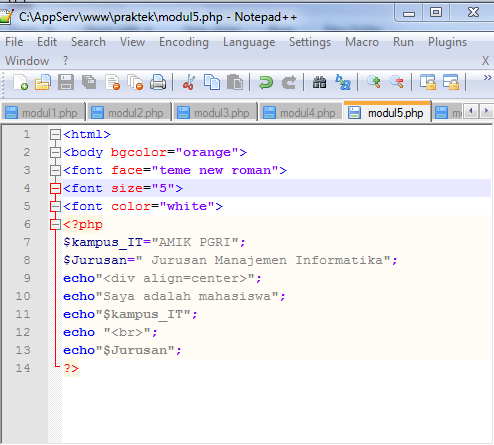Screen dimensions: 494x445
Task: Show more toolbar icons with the chevron
Action: pos(487,78)
